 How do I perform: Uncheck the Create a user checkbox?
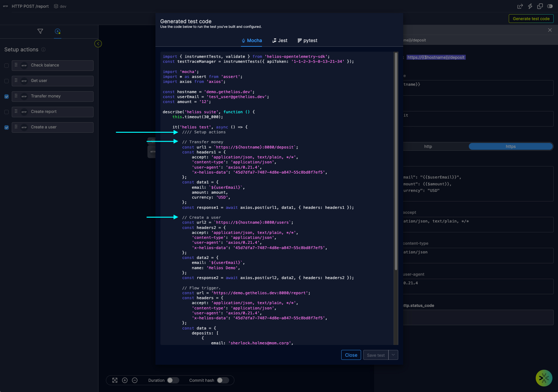[x=7, y=127]
